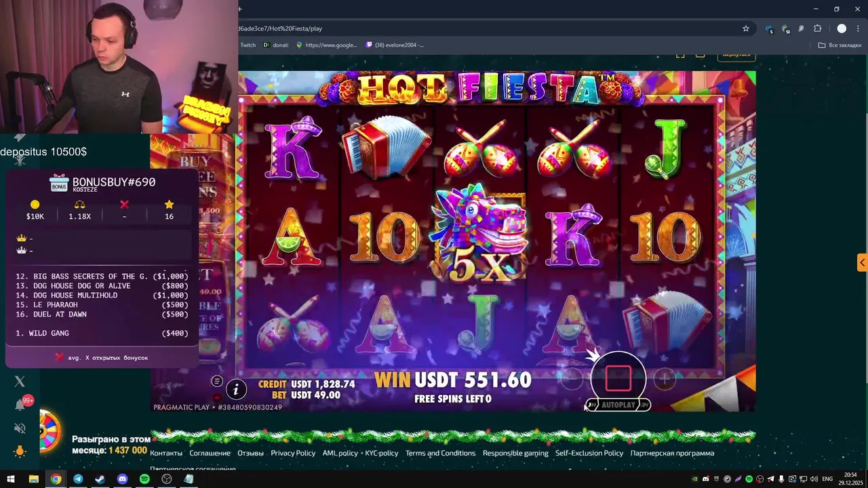Open the Privacy Policy footer link
This screenshot has height=488, width=868.
293,453
